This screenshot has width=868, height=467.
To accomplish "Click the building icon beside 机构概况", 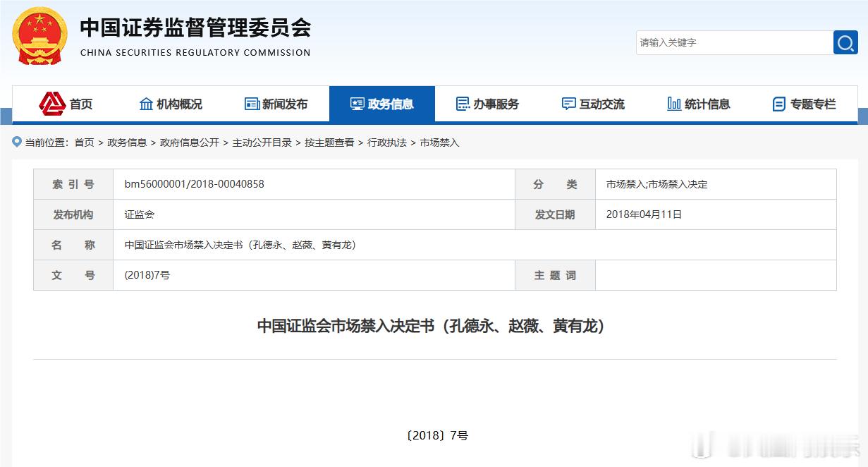I will (x=146, y=104).
